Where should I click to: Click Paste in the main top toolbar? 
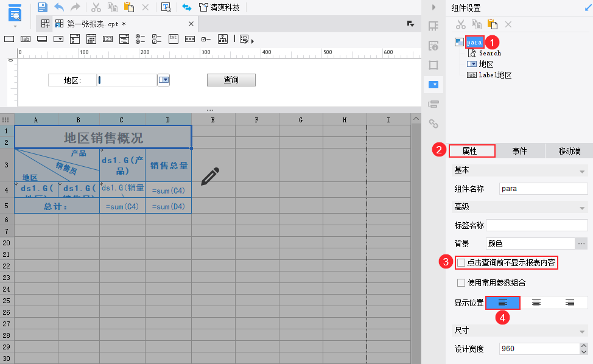click(129, 7)
